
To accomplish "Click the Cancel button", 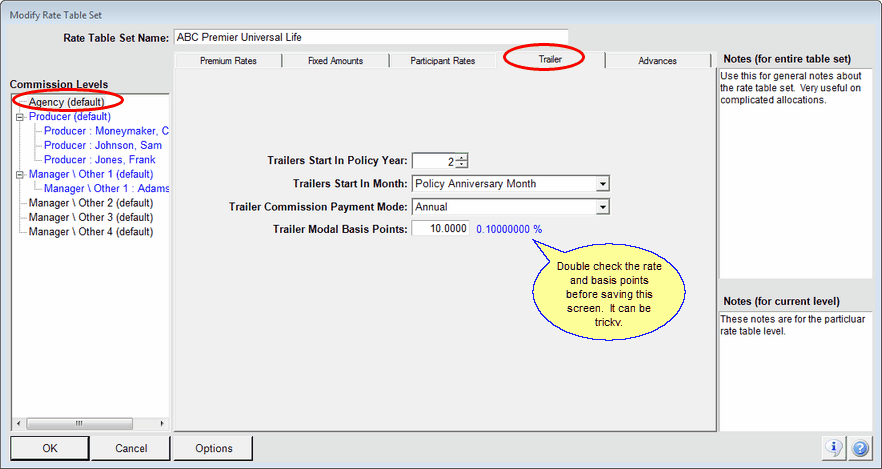I will pyautogui.click(x=131, y=448).
